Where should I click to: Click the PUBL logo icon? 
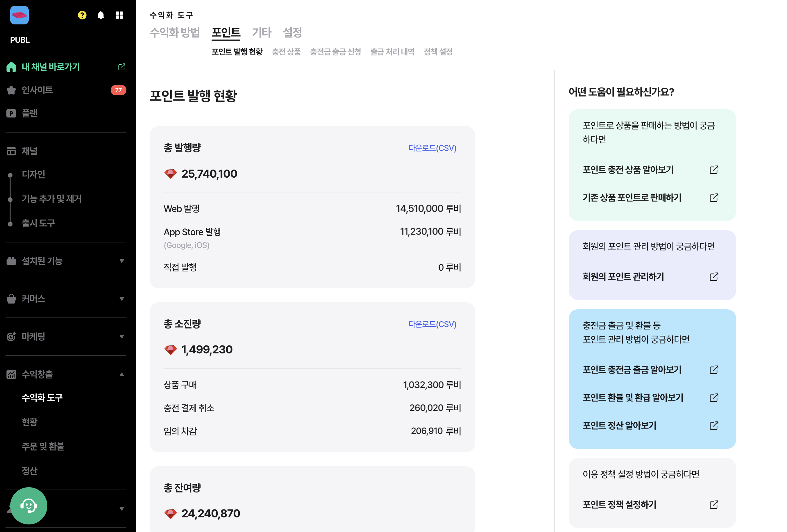click(19, 15)
